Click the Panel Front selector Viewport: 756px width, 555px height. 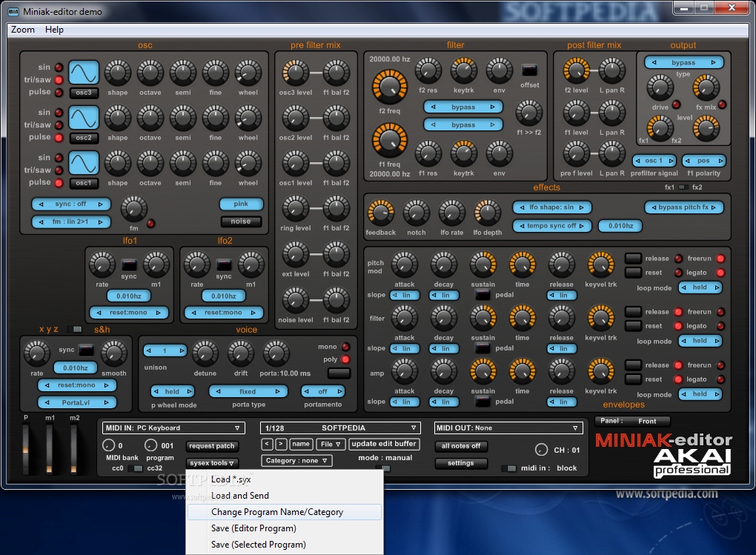[632, 422]
